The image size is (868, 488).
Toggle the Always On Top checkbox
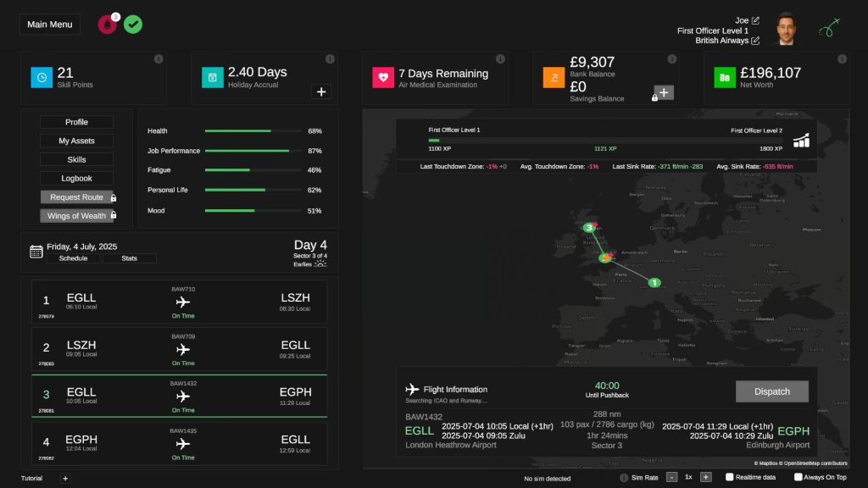click(798, 477)
